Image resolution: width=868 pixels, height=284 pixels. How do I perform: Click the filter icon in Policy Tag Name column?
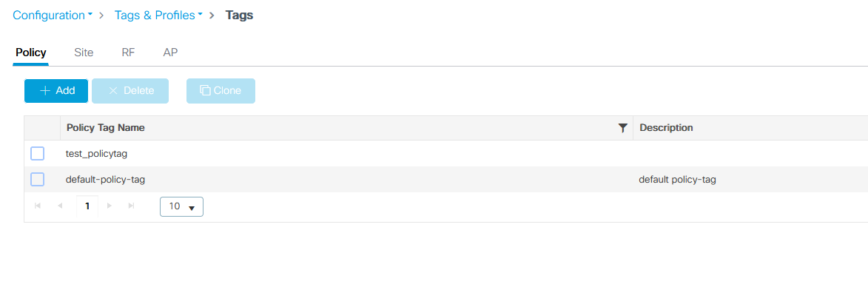pyautogui.click(x=623, y=128)
